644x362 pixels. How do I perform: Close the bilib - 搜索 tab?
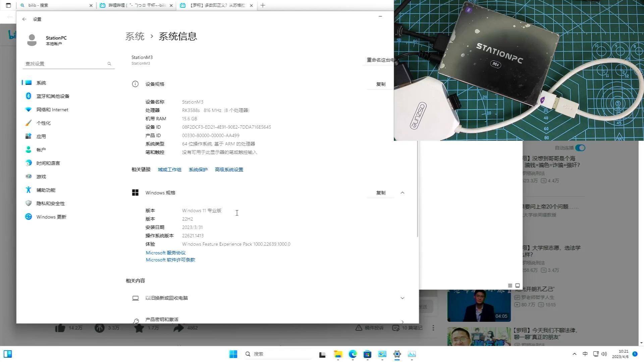tap(91, 5)
